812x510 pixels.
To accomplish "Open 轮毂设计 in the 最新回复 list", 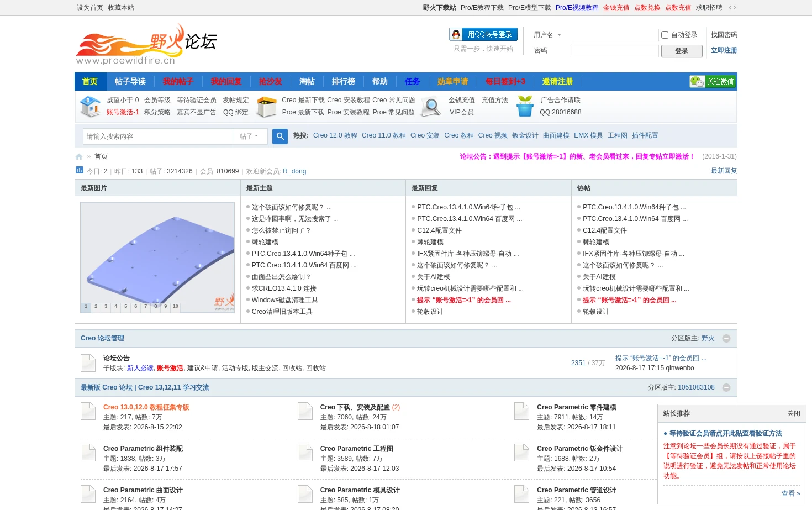I will (430, 312).
